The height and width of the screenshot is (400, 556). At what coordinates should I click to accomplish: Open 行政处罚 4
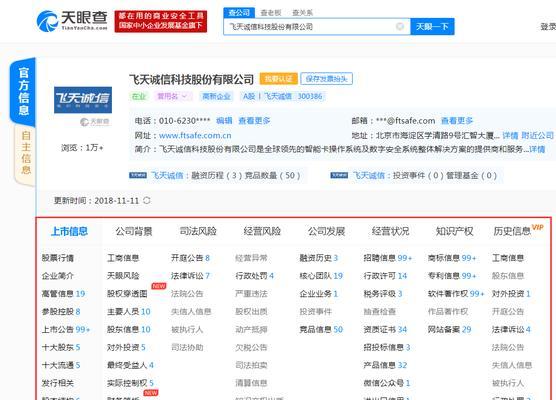[255, 276]
